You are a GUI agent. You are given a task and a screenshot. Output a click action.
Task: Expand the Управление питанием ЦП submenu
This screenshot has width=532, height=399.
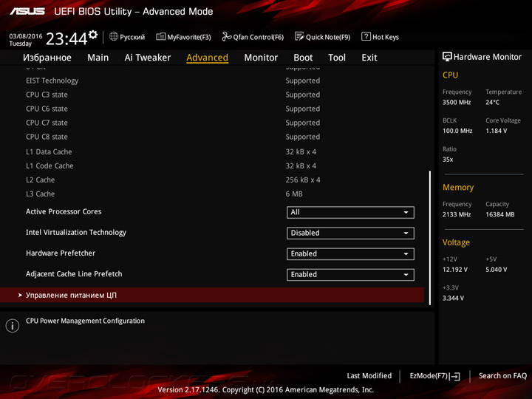pos(212,295)
